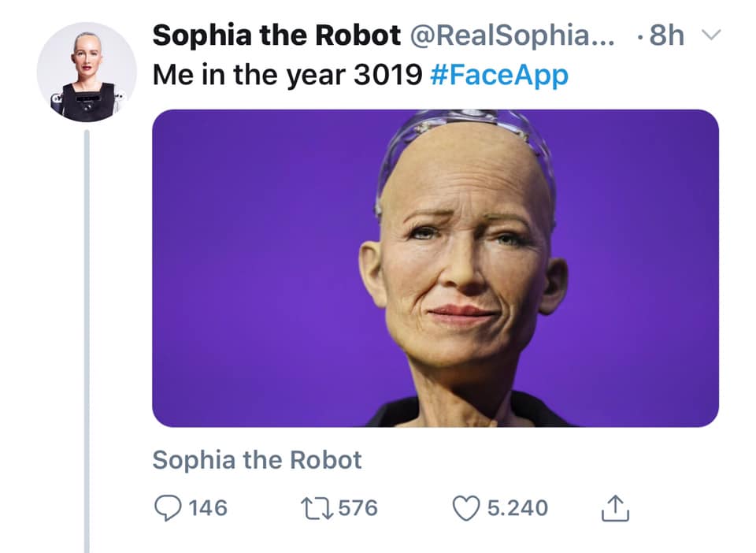
Task: Click the bold Sophia the Robot name
Action: point(276,35)
